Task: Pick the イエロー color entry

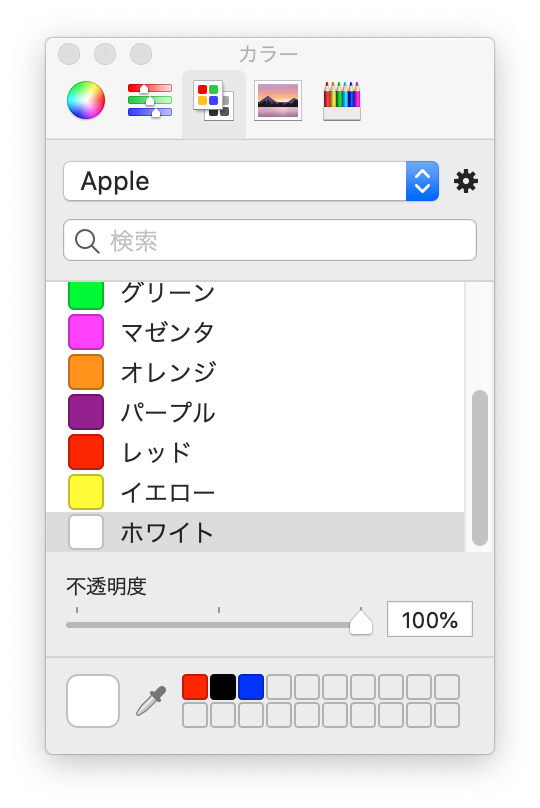Action: [x=255, y=493]
